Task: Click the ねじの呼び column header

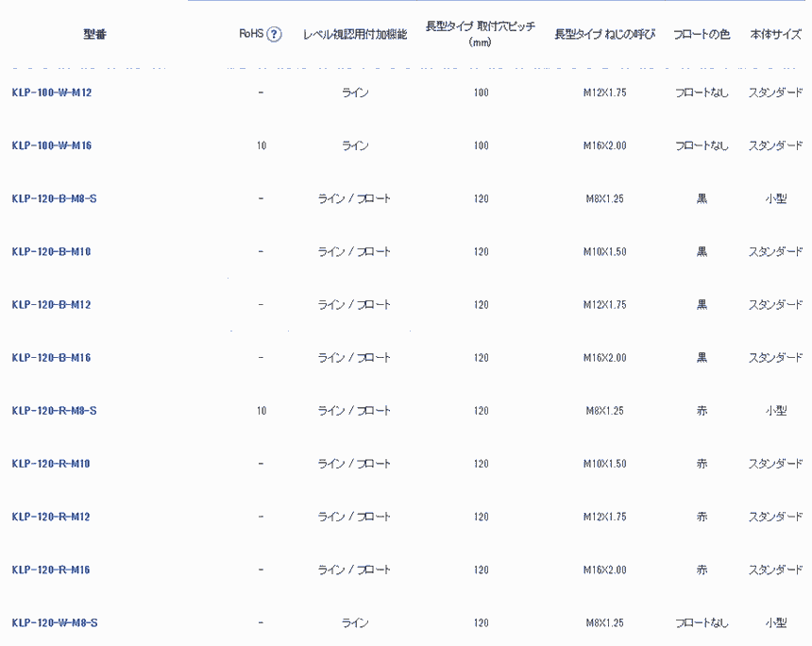Action: click(x=604, y=35)
